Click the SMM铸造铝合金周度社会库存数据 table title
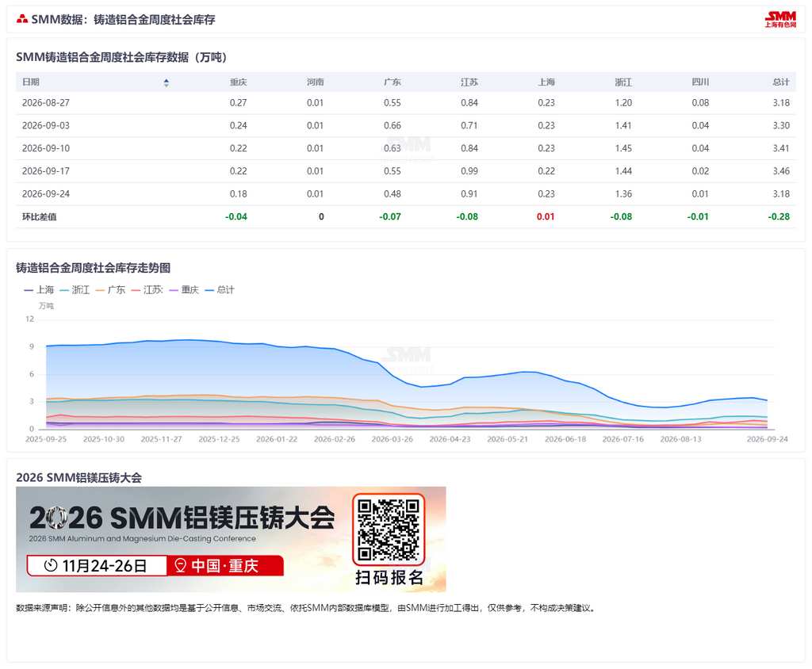812x669 pixels. click(x=121, y=58)
